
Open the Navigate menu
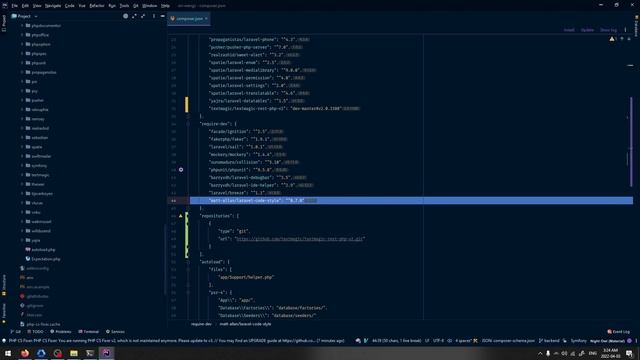point(53,6)
